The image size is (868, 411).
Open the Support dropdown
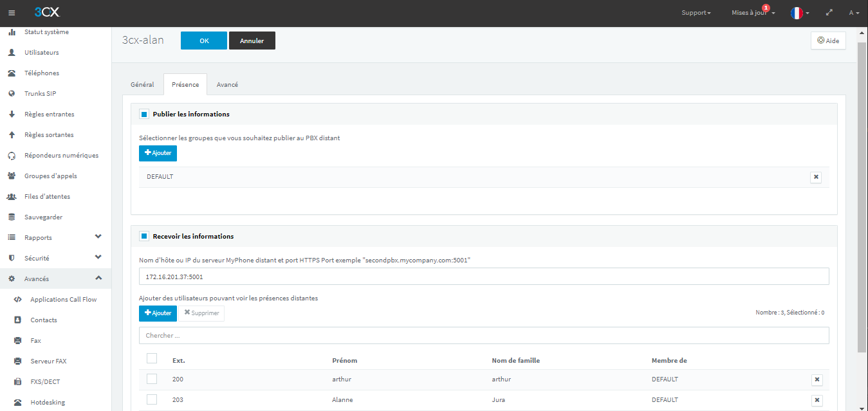click(x=696, y=13)
